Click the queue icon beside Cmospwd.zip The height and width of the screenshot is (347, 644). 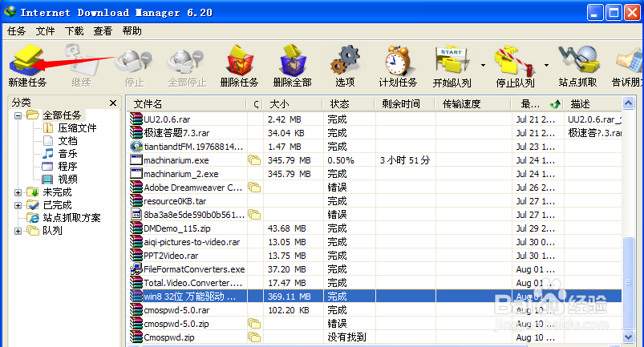[254, 337]
